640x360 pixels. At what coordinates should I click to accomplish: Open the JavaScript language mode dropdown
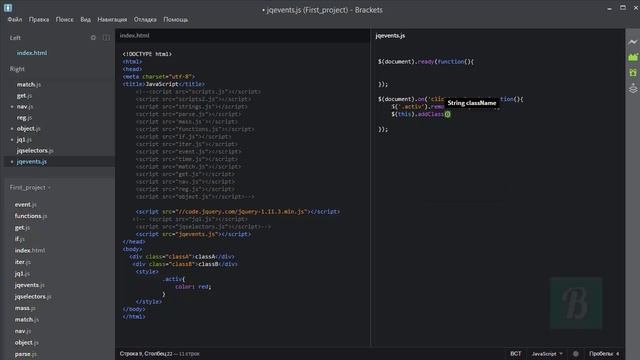point(547,354)
